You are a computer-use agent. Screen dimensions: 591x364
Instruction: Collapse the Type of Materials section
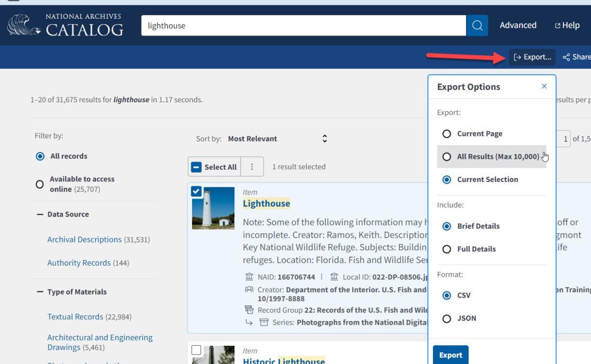coord(40,292)
